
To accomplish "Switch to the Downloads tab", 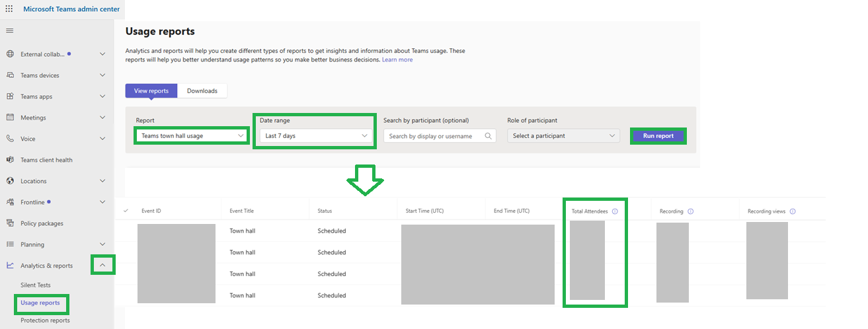I will coord(202,91).
